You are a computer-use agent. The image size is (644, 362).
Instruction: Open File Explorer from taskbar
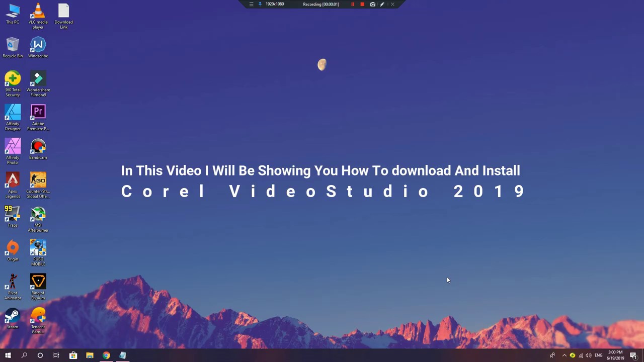[x=90, y=355]
